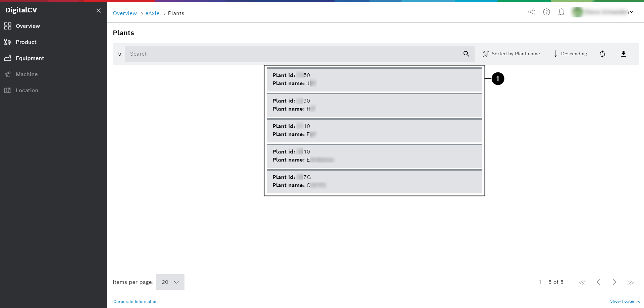Open Product in sidebar menu
Screen dimensions: 644x308
26,42
